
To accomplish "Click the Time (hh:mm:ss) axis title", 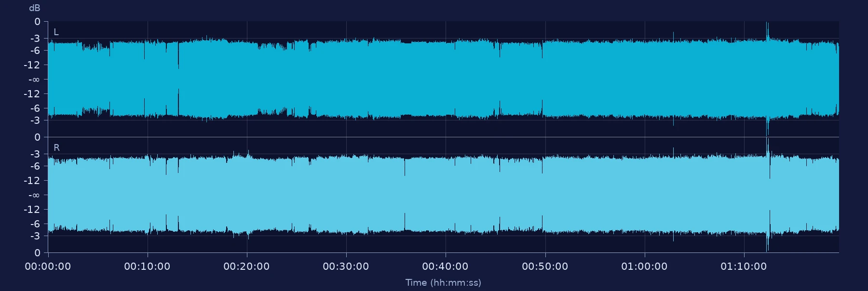I will 443,283.
